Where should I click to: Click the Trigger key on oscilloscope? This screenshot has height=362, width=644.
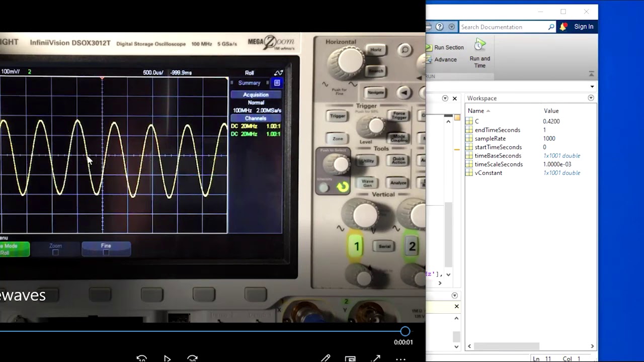coord(338,116)
